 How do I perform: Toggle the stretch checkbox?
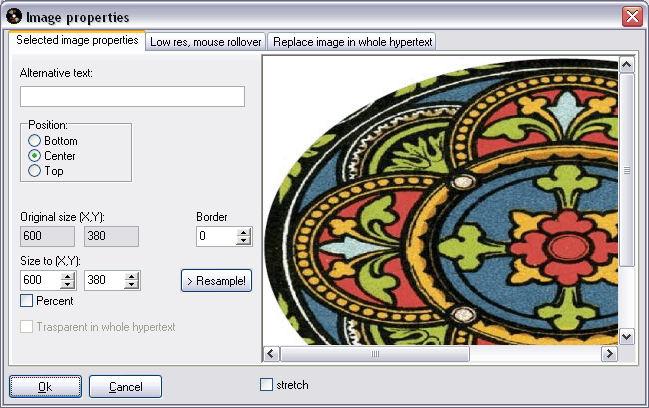[266, 384]
